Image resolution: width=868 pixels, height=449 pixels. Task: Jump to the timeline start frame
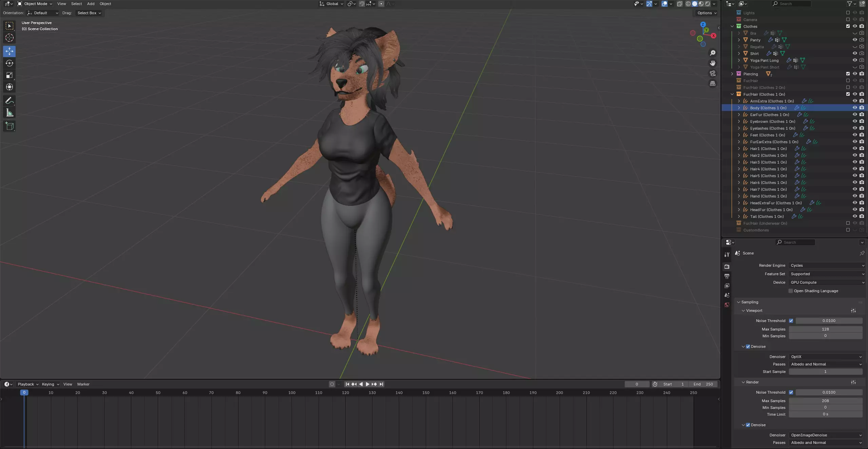(347, 384)
